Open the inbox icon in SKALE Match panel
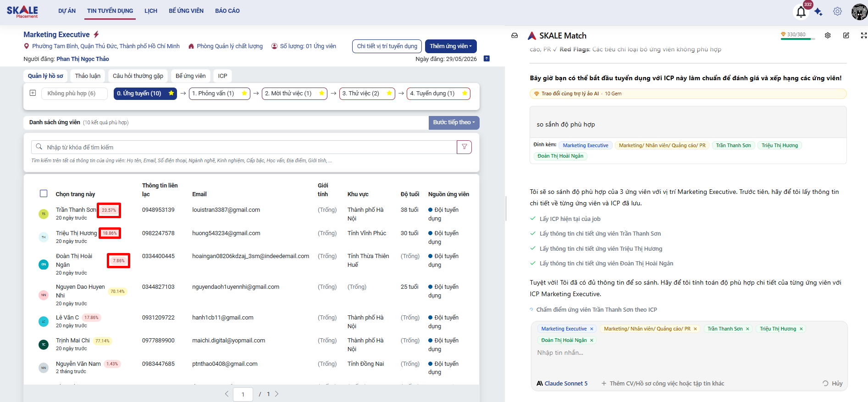 pyautogui.click(x=514, y=36)
